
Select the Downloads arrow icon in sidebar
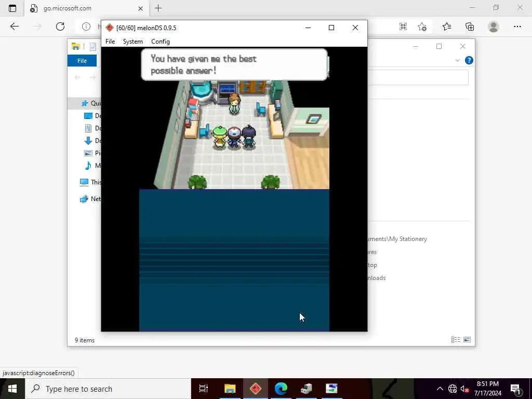point(88,140)
